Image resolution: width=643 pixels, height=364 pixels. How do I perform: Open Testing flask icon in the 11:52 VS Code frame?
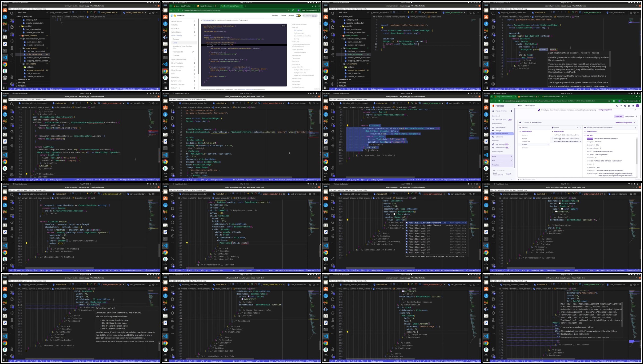(x=12, y=48)
